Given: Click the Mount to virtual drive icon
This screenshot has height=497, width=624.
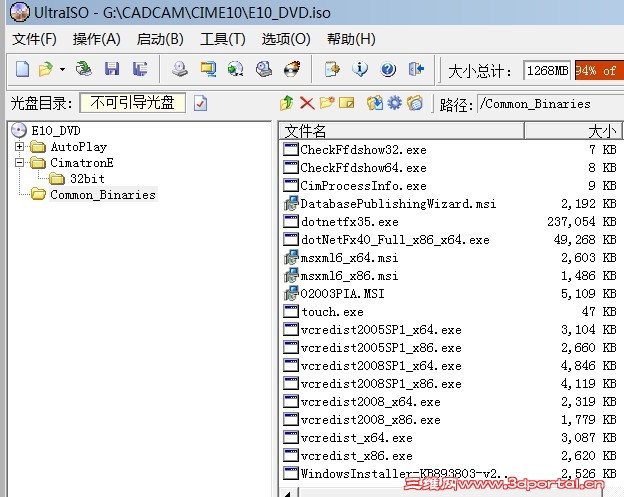Looking at the screenshot, I should [264, 69].
